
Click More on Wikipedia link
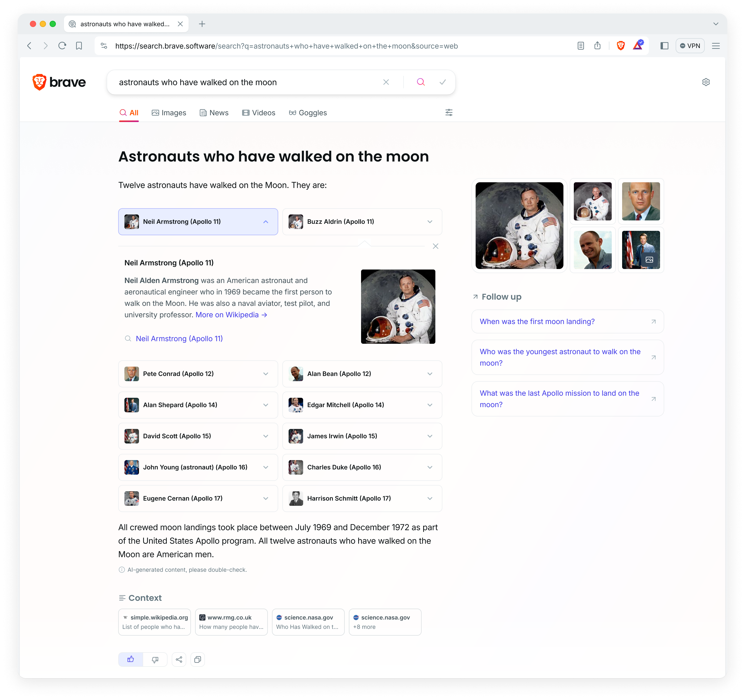pos(232,314)
